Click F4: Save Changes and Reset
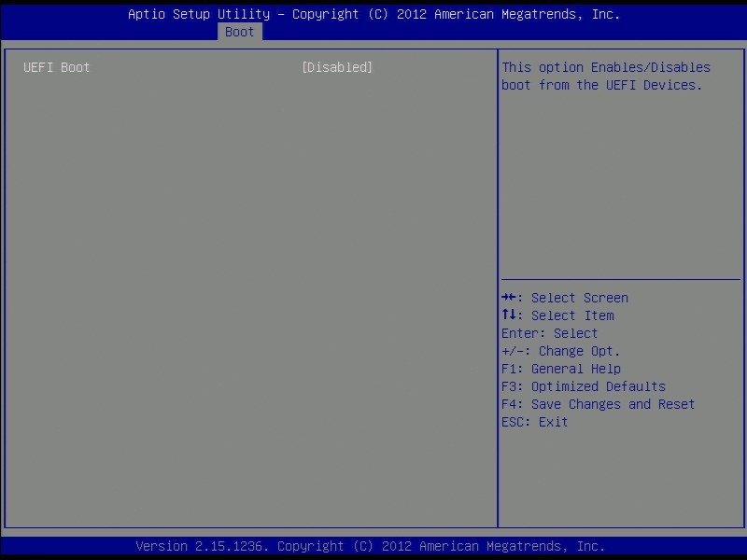The image size is (747, 560). (598, 404)
